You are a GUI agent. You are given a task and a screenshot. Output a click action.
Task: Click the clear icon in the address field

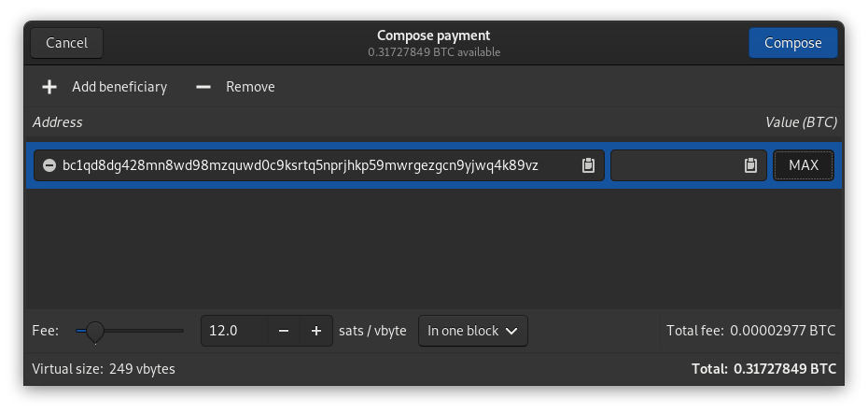click(x=49, y=165)
